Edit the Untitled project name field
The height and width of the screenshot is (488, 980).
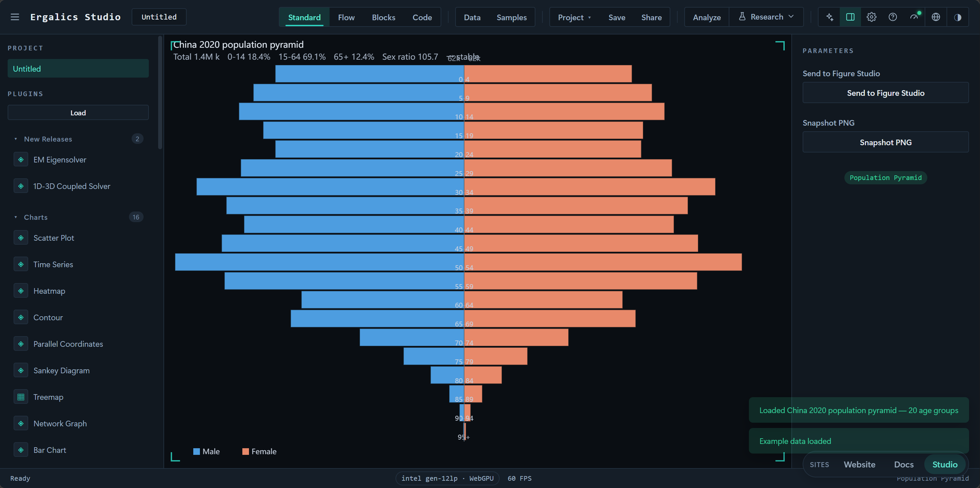click(x=159, y=17)
